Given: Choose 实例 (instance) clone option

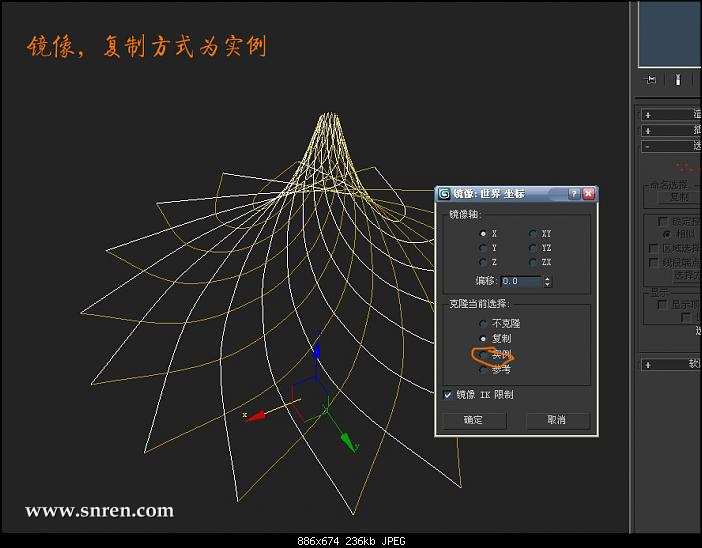Looking at the screenshot, I should tap(483, 355).
